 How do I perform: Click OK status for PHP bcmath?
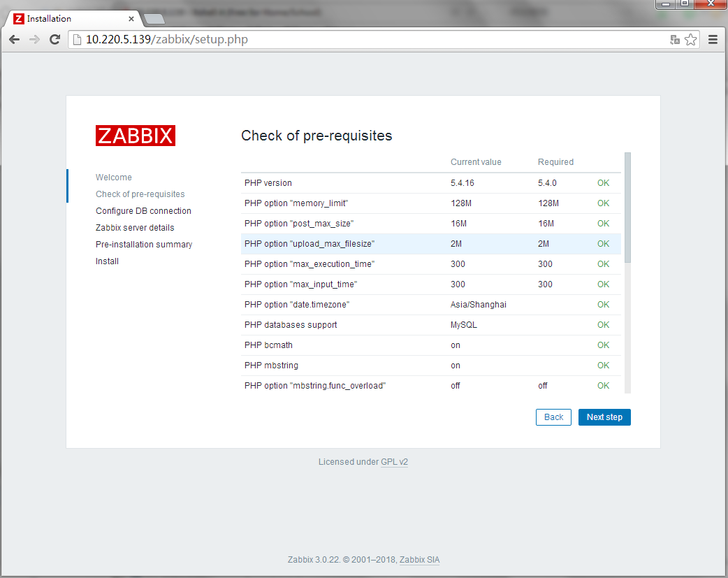pyautogui.click(x=603, y=345)
